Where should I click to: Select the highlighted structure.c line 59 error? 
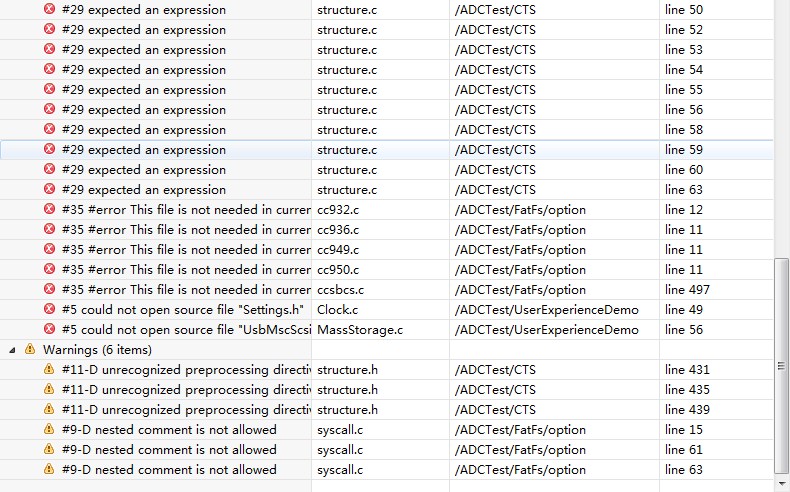pyautogui.click(x=143, y=150)
